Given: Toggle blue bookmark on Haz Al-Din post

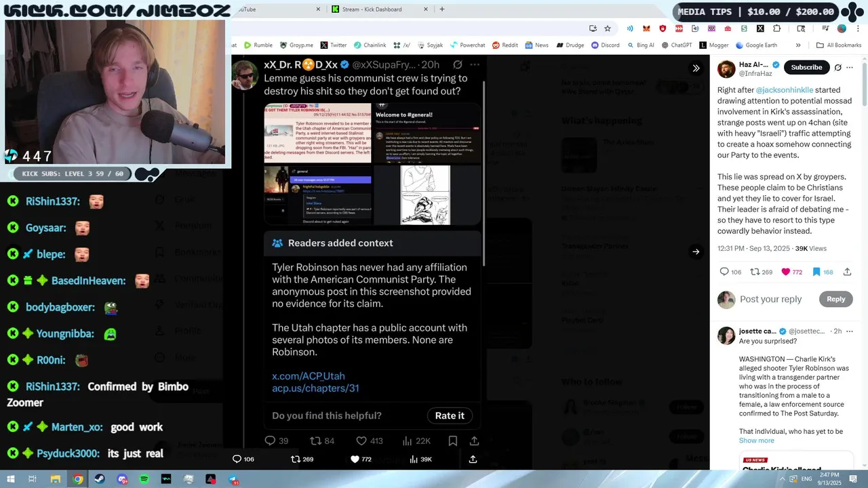Looking at the screenshot, I should (x=816, y=272).
